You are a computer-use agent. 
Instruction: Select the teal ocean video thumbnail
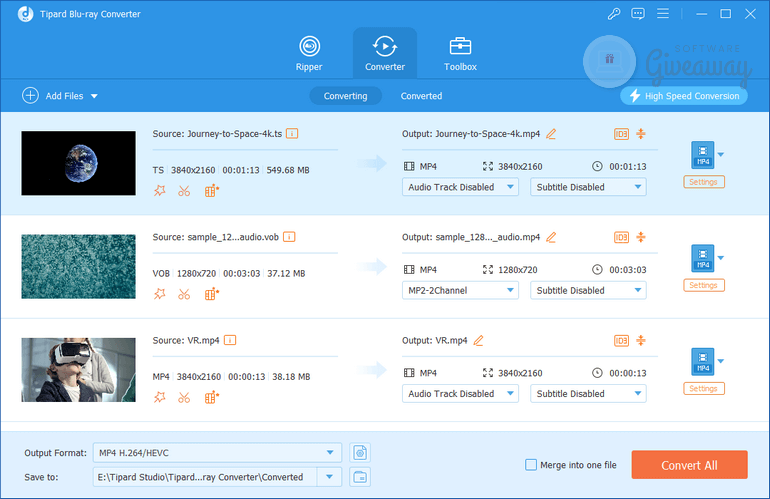[79, 266]
